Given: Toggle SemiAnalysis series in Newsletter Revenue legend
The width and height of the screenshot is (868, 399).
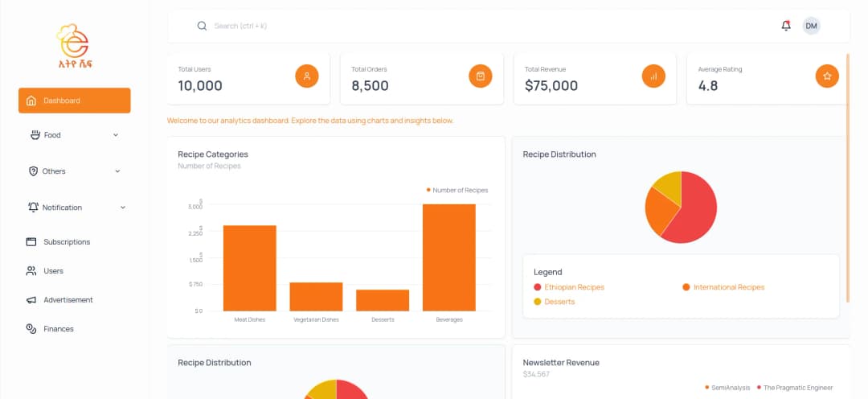Looking at the screenshot, I should 727,388.
